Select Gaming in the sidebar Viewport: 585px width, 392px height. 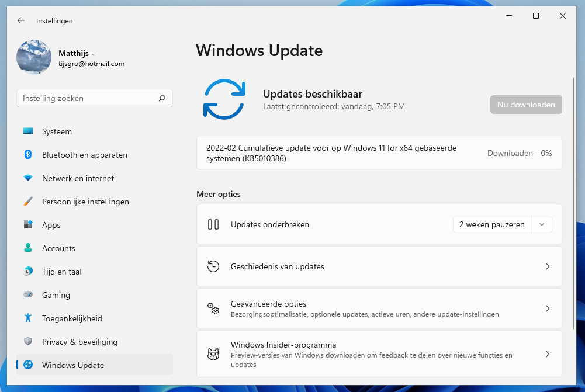coord(56,295)
